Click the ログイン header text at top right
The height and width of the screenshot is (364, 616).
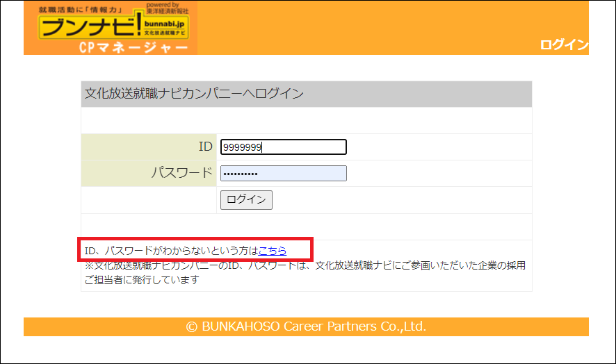click(564, 44)
